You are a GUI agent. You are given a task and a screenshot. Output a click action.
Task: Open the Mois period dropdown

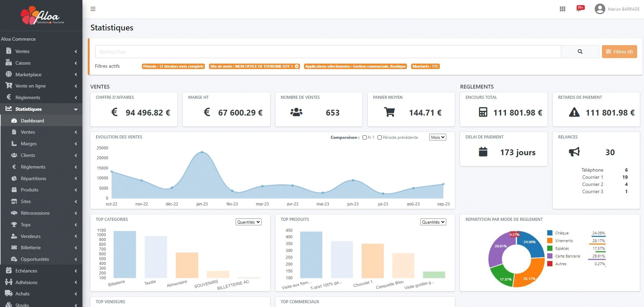(437, 137)
